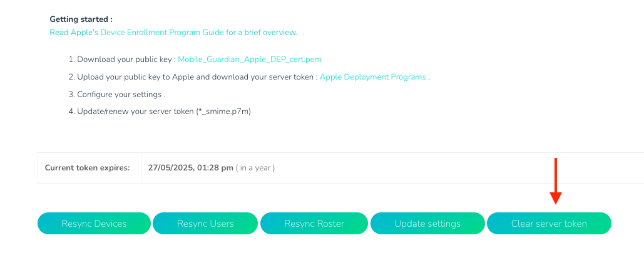Select the 'Current token expires:' label cell
The width and height of the screenshot is (644, 265).
[x=88, y=168]
